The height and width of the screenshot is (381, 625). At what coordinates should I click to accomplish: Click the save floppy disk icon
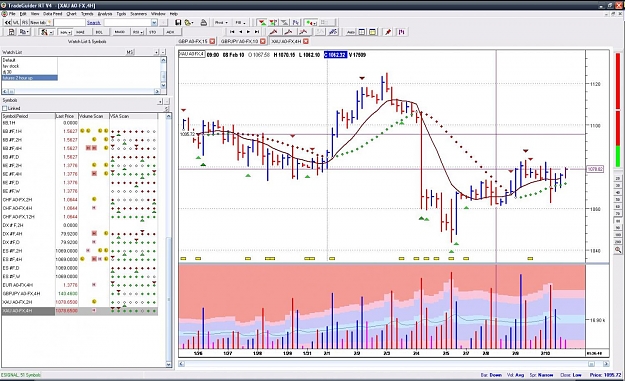tap(178, 23)
